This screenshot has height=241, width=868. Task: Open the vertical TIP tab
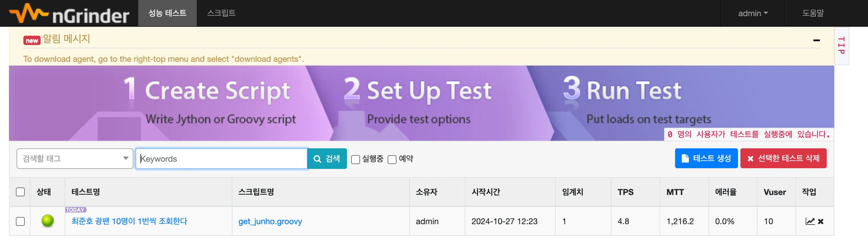coord(841,46)
